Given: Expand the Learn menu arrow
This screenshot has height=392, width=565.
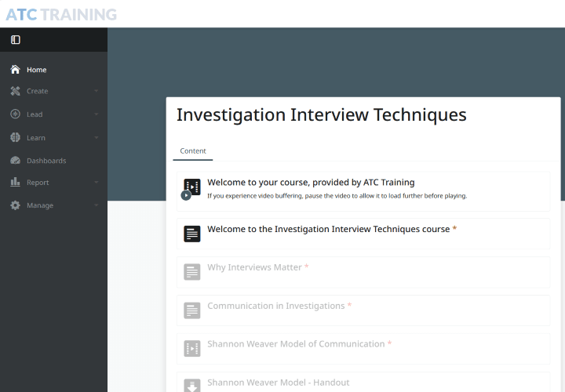Looking at the screenshot, I should 96,138.
